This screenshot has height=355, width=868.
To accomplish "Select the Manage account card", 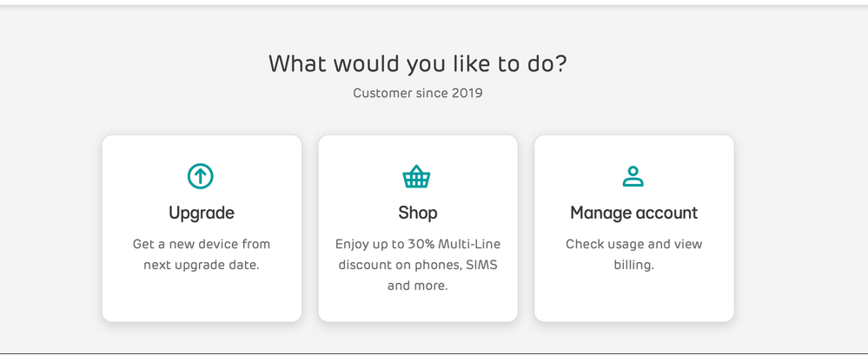I will pos(634,228).
